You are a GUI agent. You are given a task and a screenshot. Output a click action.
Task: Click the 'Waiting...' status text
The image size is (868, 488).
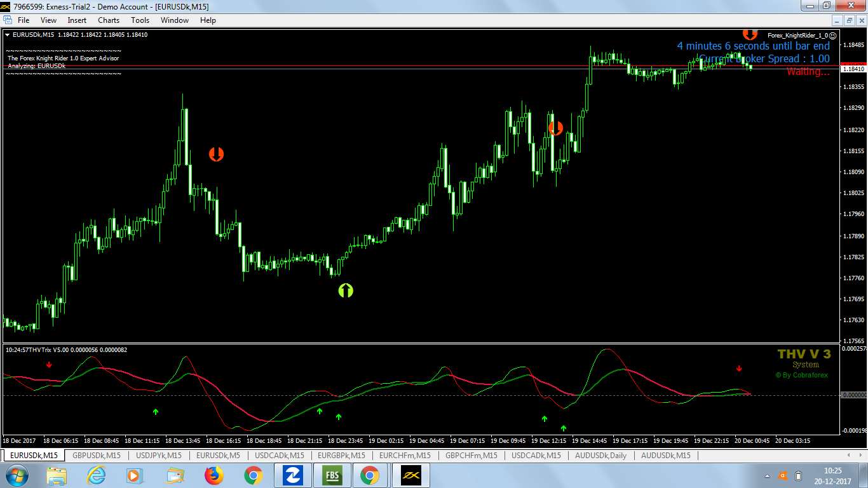pos(808,72)
